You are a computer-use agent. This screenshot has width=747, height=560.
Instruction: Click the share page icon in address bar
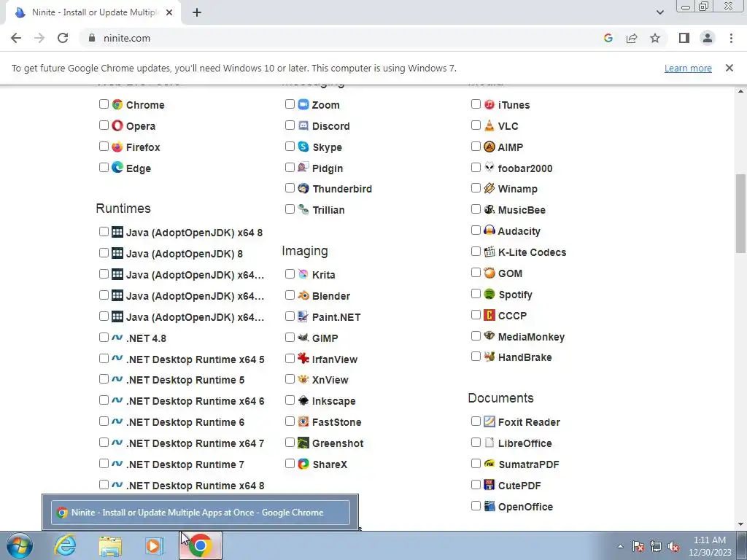632,38
